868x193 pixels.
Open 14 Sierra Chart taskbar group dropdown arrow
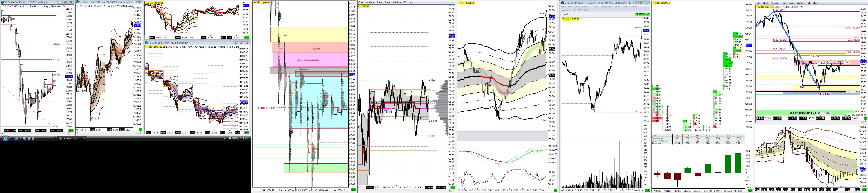(85, 139)
